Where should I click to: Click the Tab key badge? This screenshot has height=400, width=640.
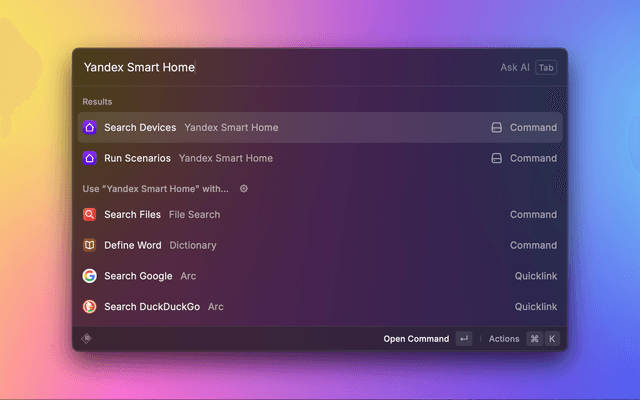pyautogui.click(x=545, y=68)
